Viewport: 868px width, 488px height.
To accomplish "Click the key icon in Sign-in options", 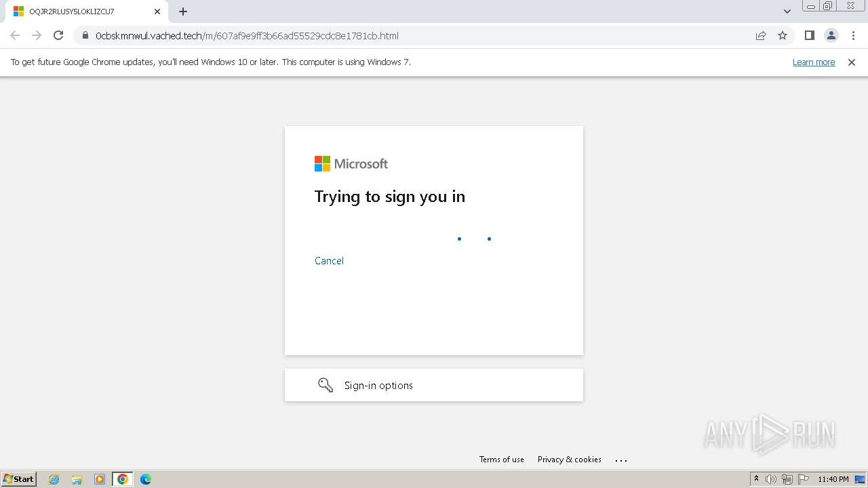I will 325,385.
